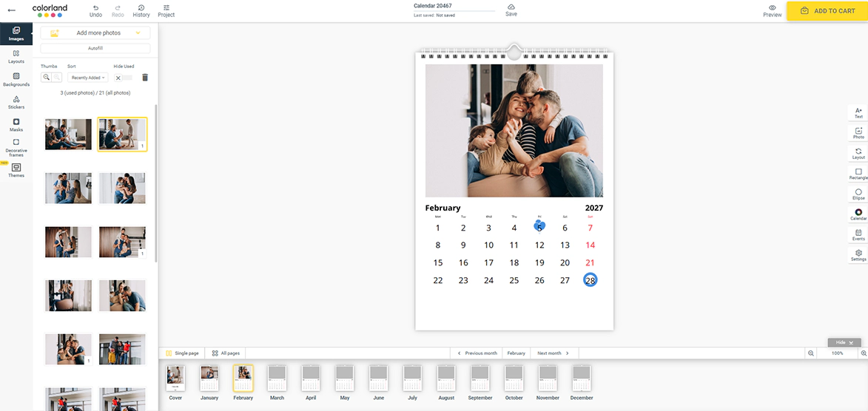Open the Themes sidebar tab

pos(16,171)
